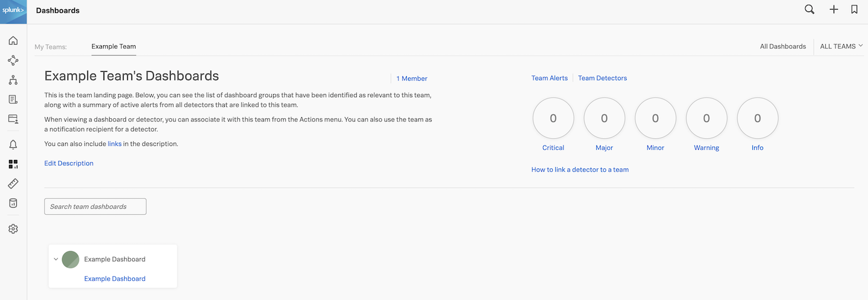Image resolution: width=868 pixels, height=300 pixels.
Task: Click the search magnifier icon in header
Action: pyautogui.click(x=810, y=10)
